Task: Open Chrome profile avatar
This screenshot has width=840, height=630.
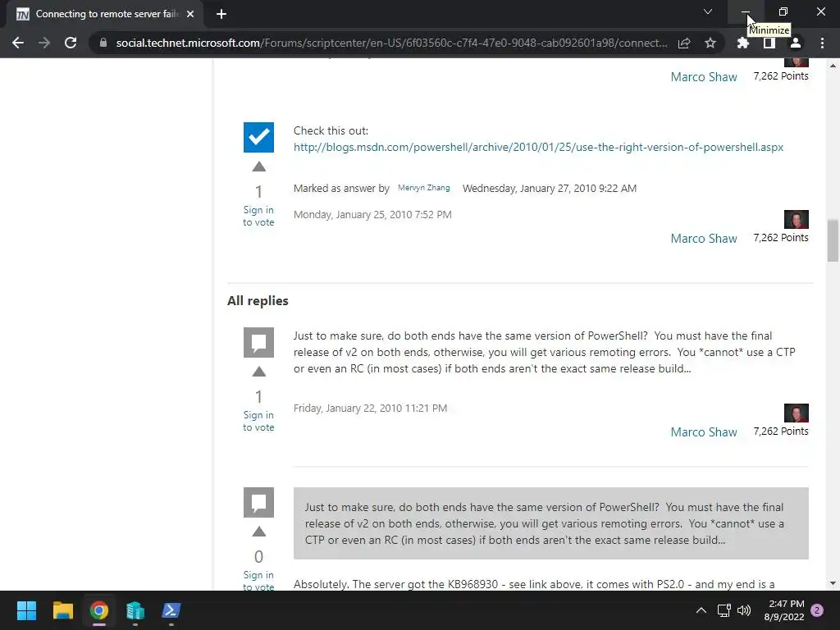Action: pyautogui.click(x=796, y=43)
